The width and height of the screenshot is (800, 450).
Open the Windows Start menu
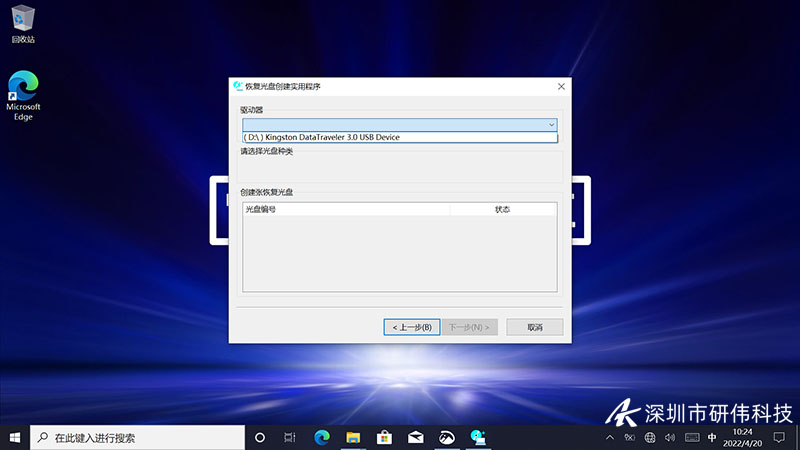coord(15,438)
